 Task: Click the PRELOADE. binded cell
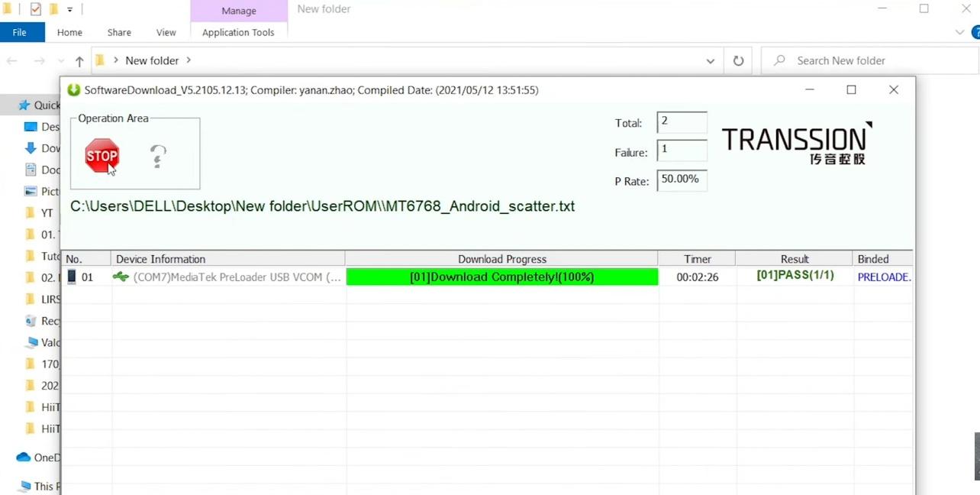tap(884, 277)
